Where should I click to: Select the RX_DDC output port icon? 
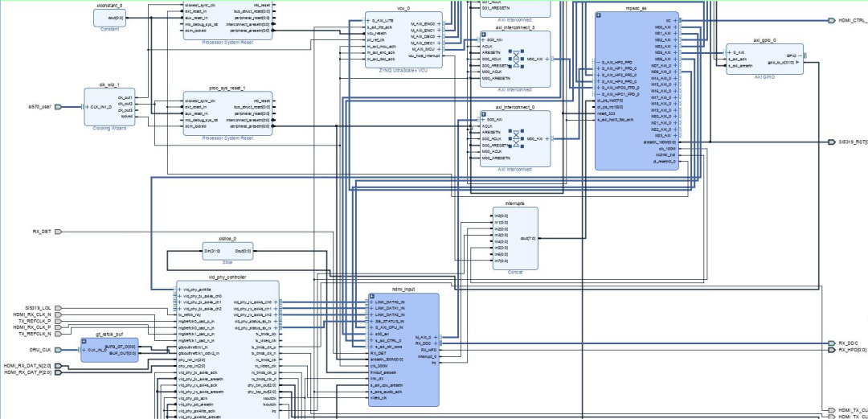832,343
